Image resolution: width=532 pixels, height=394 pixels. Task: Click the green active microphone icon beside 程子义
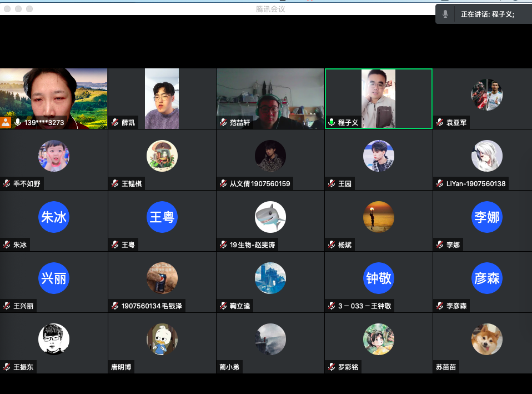coord(332,122)
